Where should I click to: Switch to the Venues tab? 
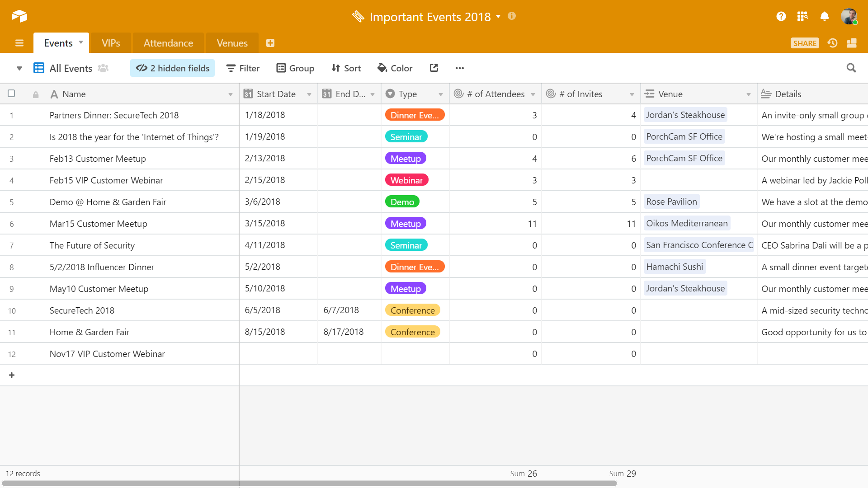coord(232,43)
